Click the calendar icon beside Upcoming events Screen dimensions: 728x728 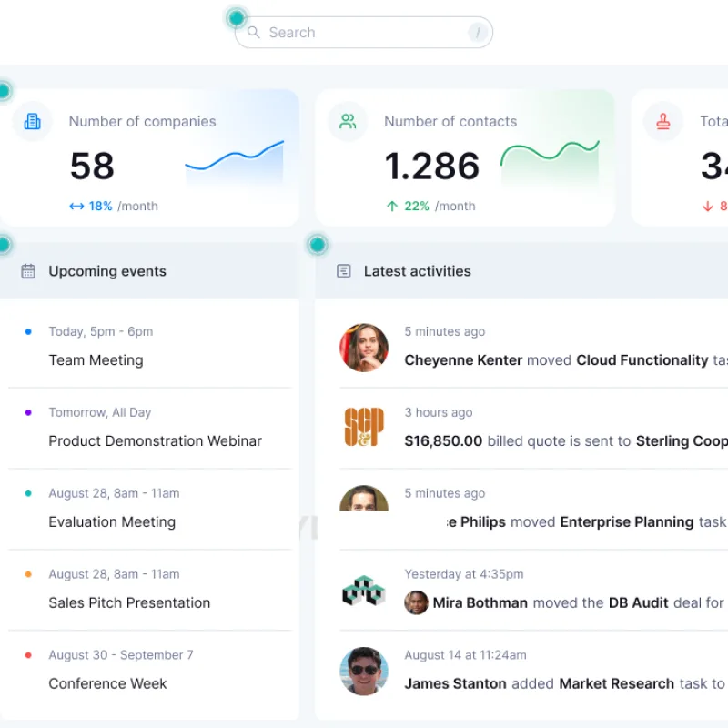click(28, 271)
